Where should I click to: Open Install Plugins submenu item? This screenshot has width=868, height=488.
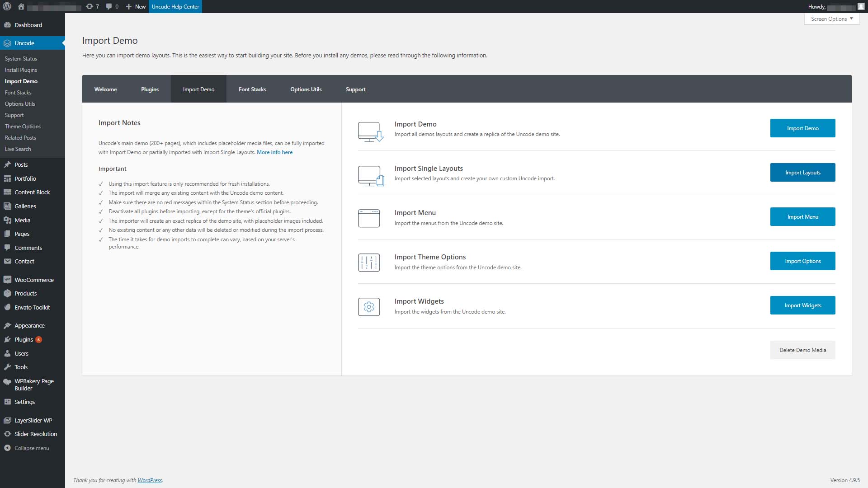coord(21,70)
